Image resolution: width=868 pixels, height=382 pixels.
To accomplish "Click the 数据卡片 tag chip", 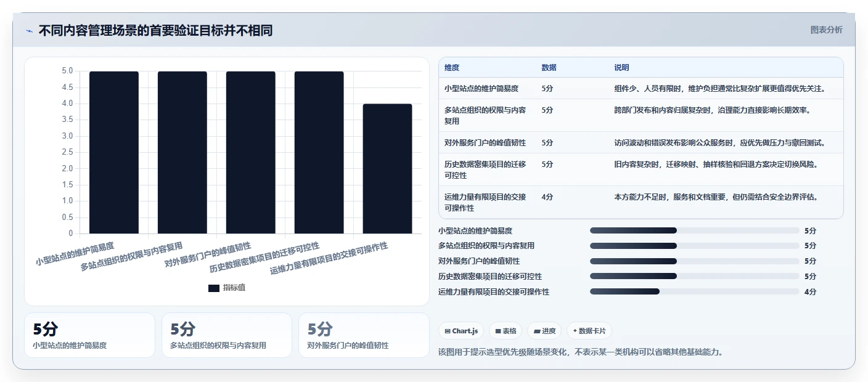I will click(589, 331).
